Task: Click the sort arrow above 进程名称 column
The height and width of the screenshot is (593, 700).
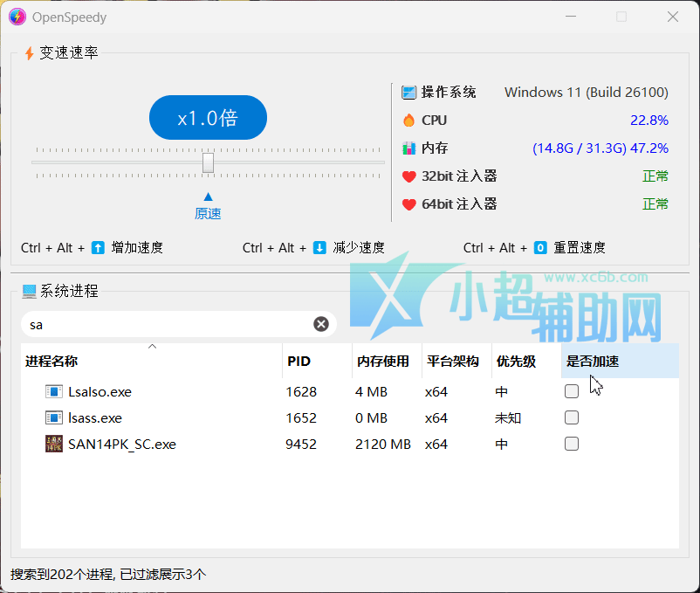Action: [152, 346]
